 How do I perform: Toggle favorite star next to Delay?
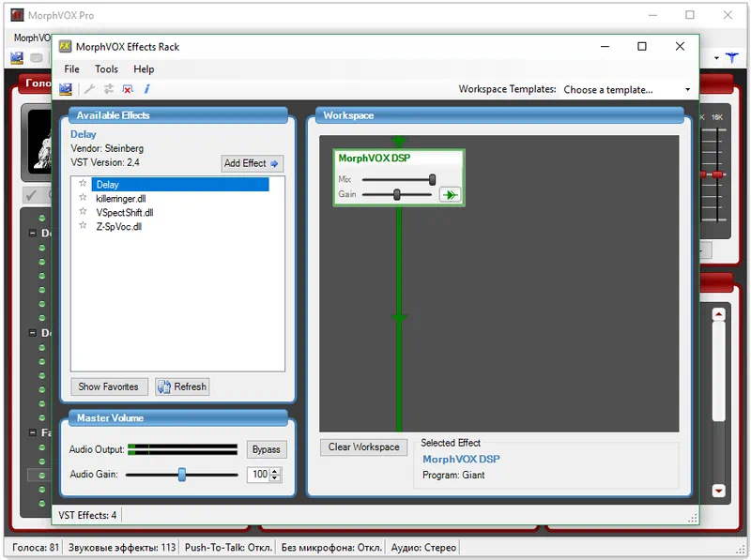83,184
